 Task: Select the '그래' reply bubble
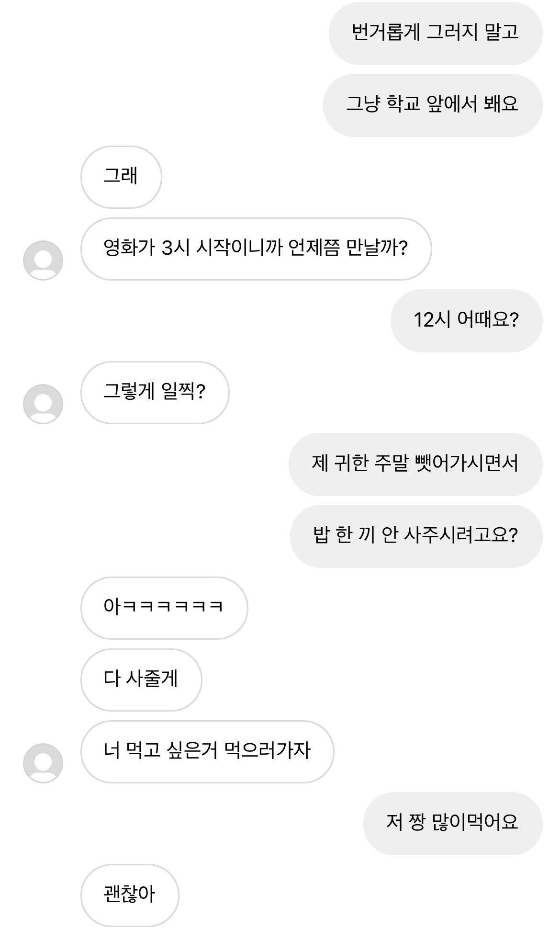pos(121,177)
